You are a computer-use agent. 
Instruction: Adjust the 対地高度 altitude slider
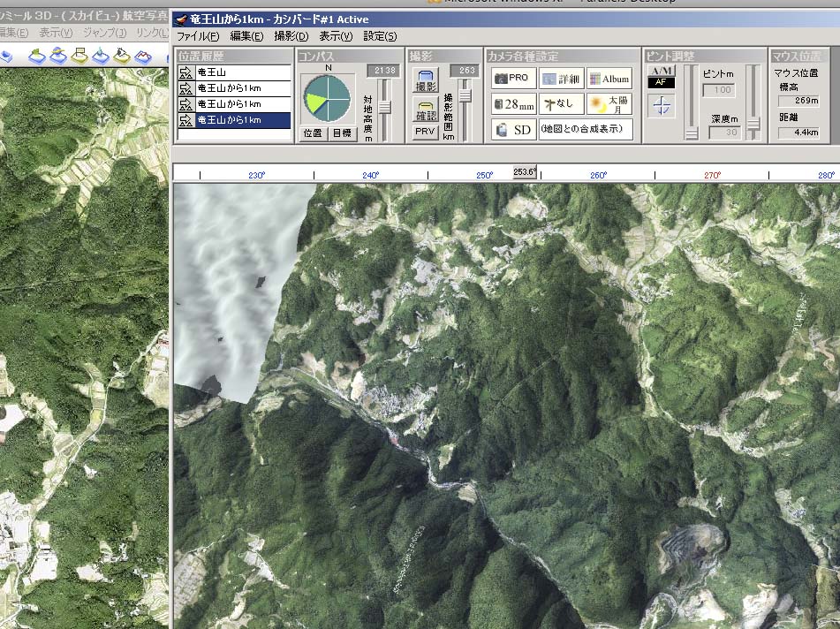click(384, 107)
